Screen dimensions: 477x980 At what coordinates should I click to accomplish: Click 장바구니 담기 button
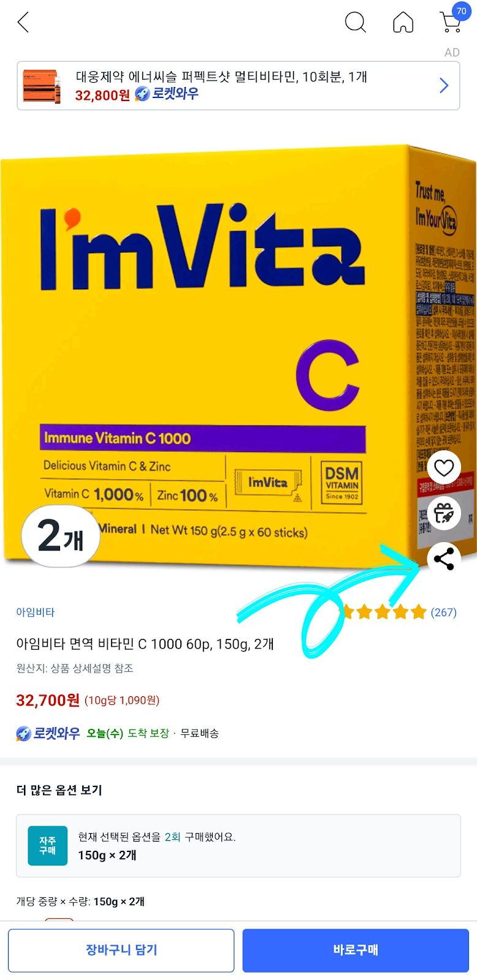pyautogui.click(x=121, y=950)
